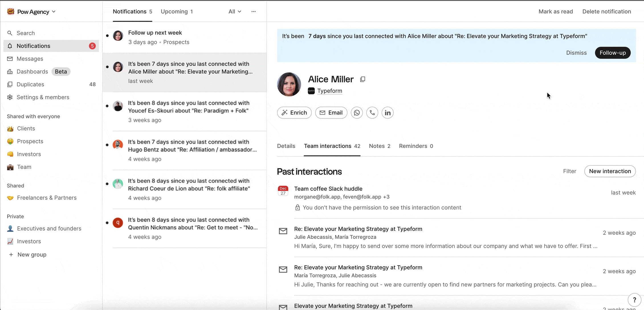This screenshot has width=644, height=310.
Task: Open the Duplicates page showing 48
Action: [51, 84]
